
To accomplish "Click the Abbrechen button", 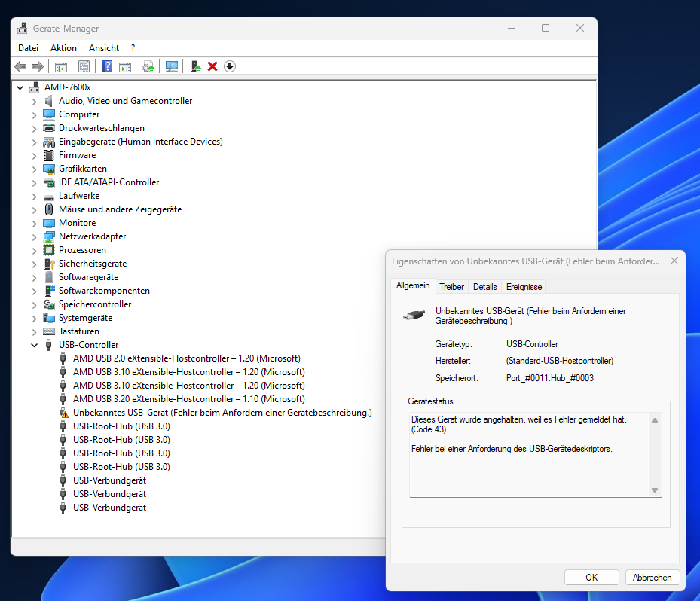I will [x=653, y=578].
